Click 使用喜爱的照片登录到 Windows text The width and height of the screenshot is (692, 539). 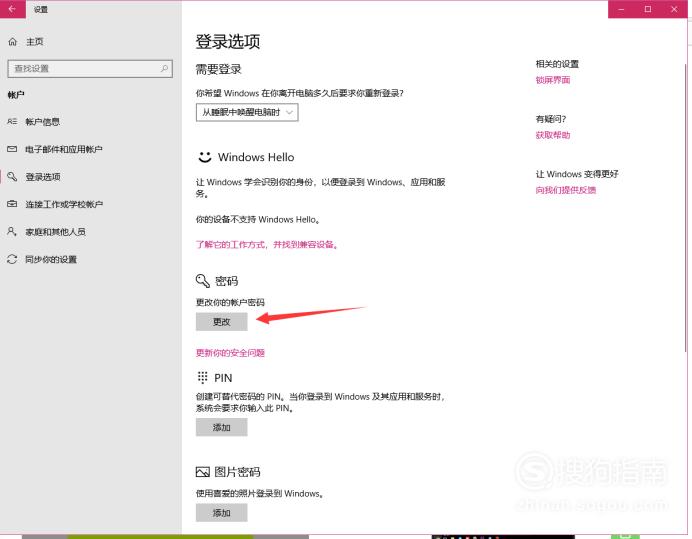tap(260, 494)
